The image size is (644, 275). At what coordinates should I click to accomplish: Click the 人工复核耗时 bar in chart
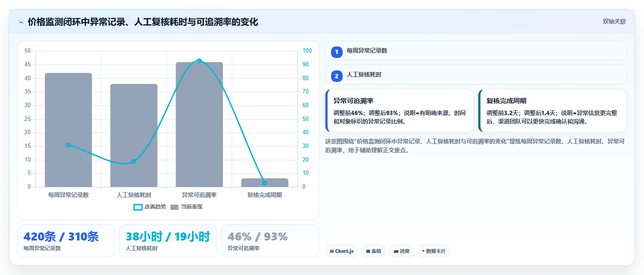pos(134,136)
